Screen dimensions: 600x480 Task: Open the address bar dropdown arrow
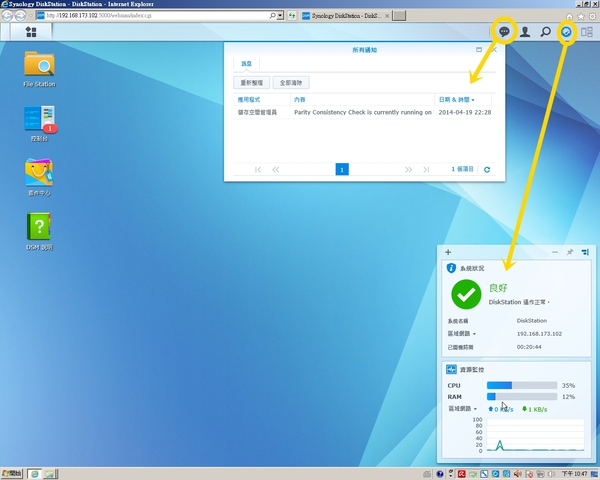280,16
